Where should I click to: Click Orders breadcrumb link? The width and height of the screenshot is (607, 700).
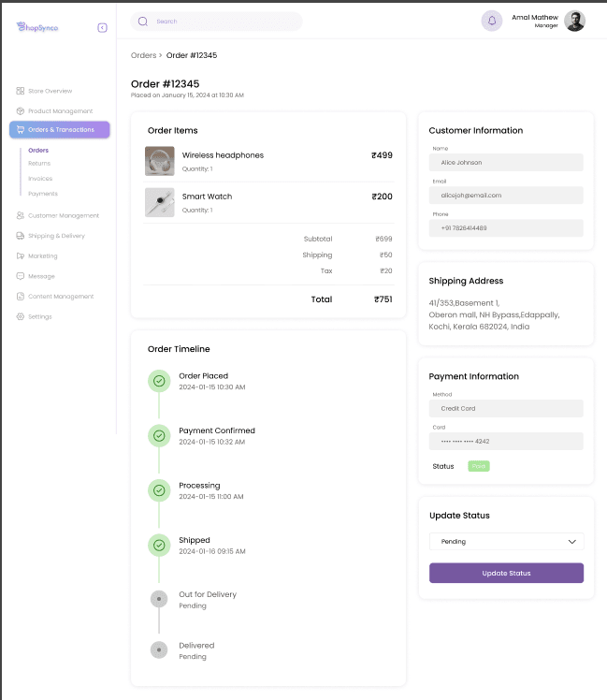pos(143,55)
